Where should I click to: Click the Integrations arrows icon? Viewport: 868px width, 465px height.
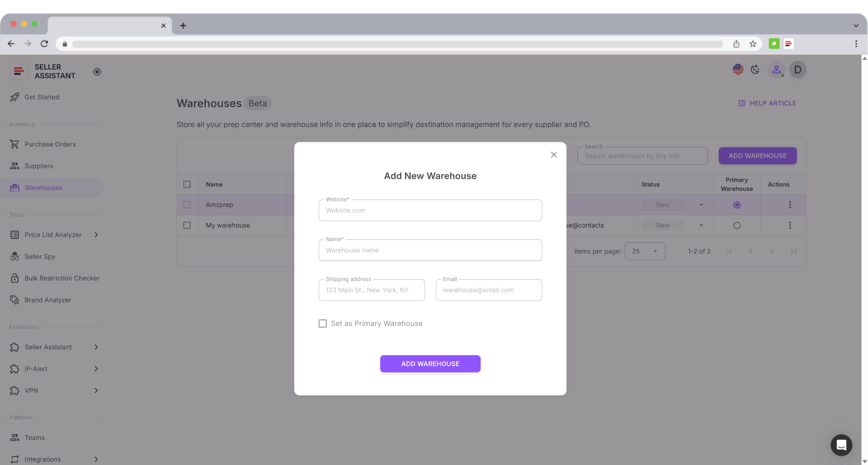[x=15, y=459]
